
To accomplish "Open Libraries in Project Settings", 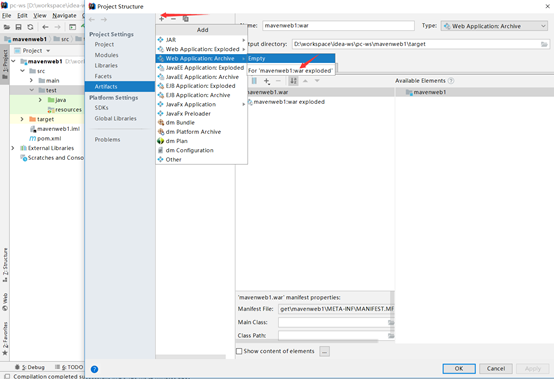I will tap(106, 66).
